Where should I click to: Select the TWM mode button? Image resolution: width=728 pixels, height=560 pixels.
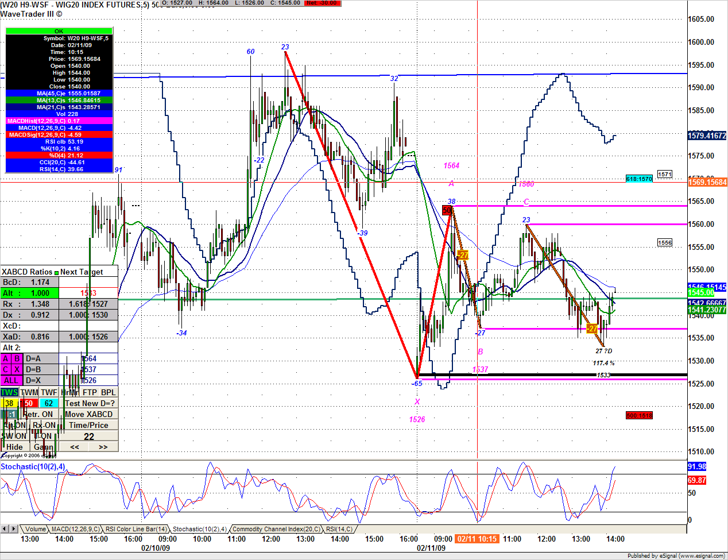[x=29, y=392]
